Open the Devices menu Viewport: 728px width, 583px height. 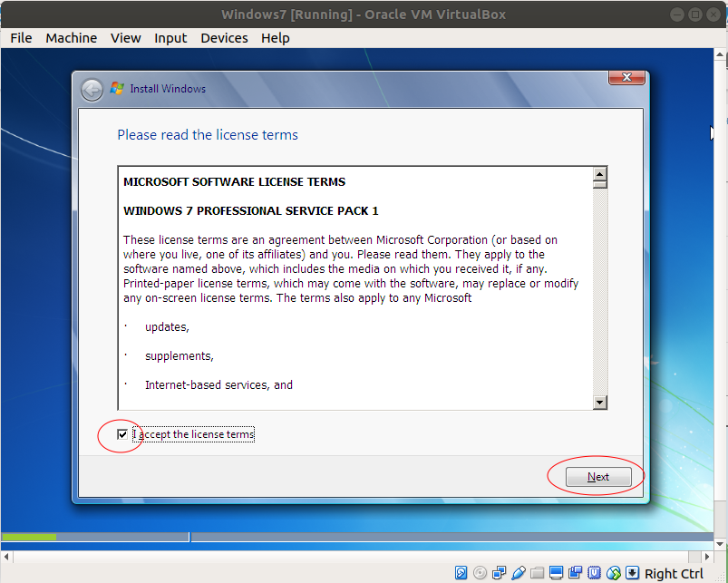pyautogui.click(x=224, y=38)
